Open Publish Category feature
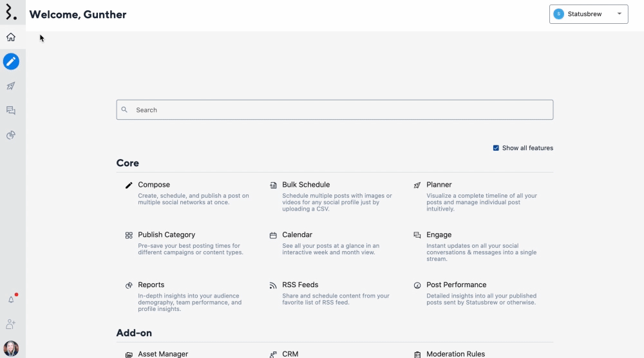Screen dimensions: 644x358 click(166, 235)
